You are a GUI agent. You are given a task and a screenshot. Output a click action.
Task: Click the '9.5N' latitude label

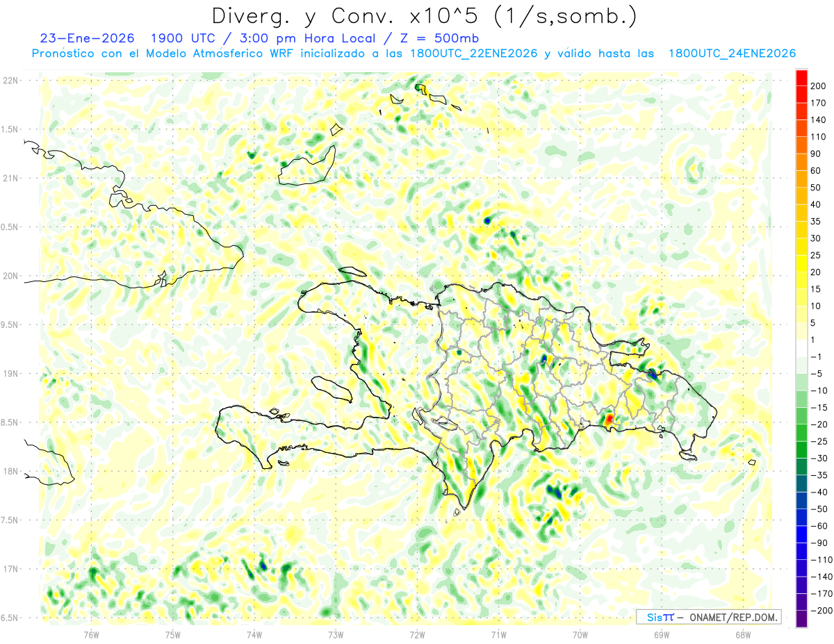tap(10, 324)
